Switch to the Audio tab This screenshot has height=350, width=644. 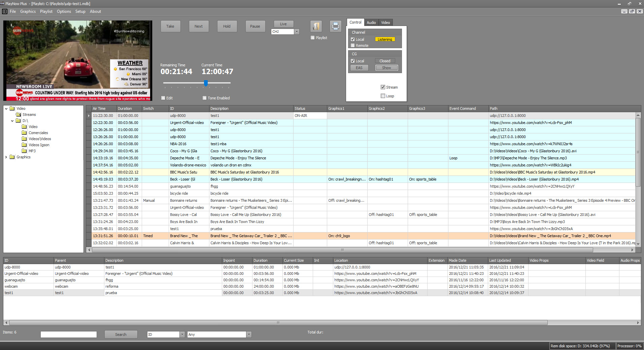point(371,23)
